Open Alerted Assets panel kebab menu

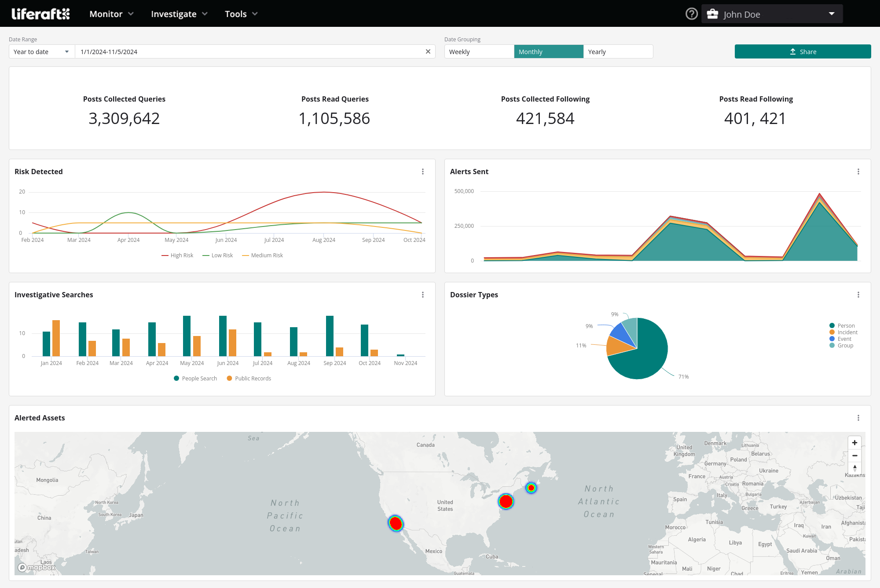coord(858,418)
